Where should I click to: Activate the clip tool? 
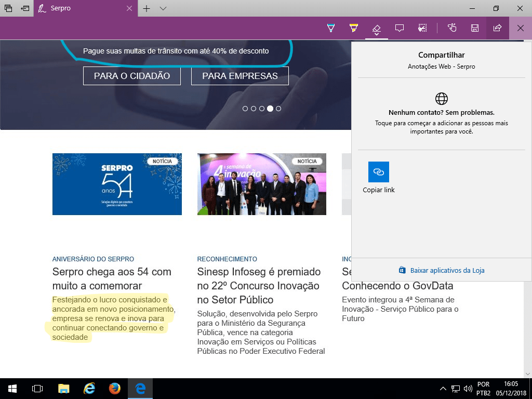point(422,28)
